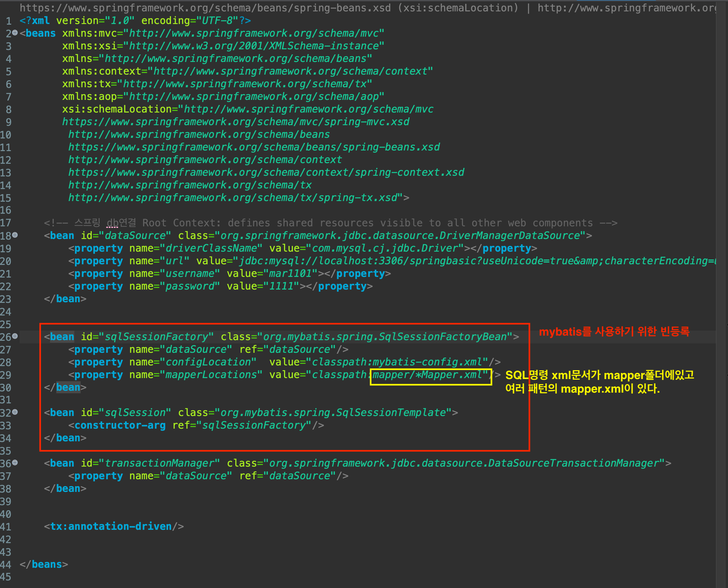Click the constructor-arg tag name
The image size is (728, 588).
tap(120, 425)
